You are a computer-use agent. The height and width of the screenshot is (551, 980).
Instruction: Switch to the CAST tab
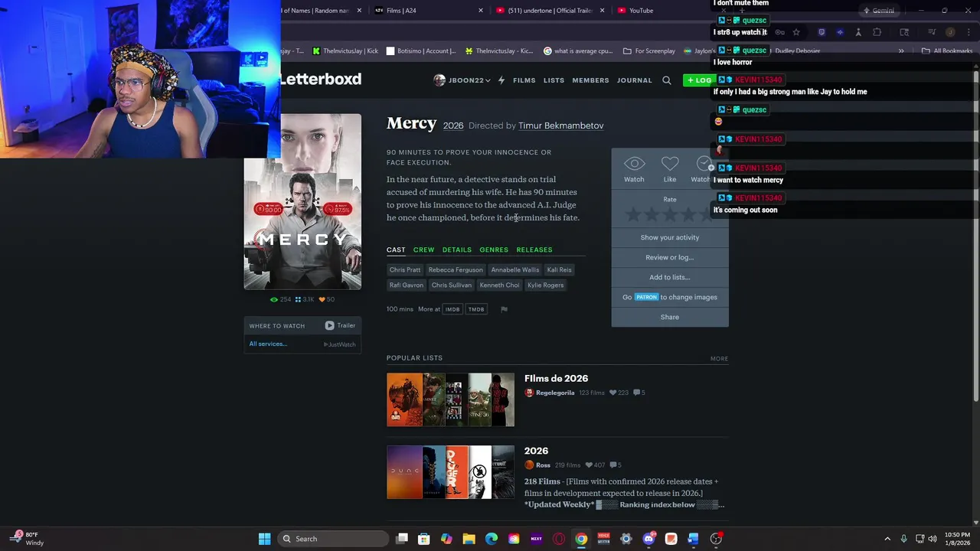[x=396, y=249]
